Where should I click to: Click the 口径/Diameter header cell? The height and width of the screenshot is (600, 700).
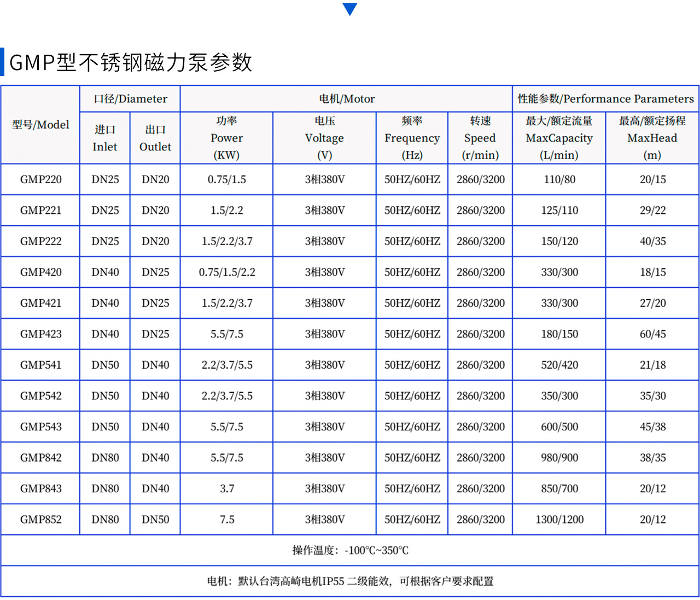coord(130,99)
